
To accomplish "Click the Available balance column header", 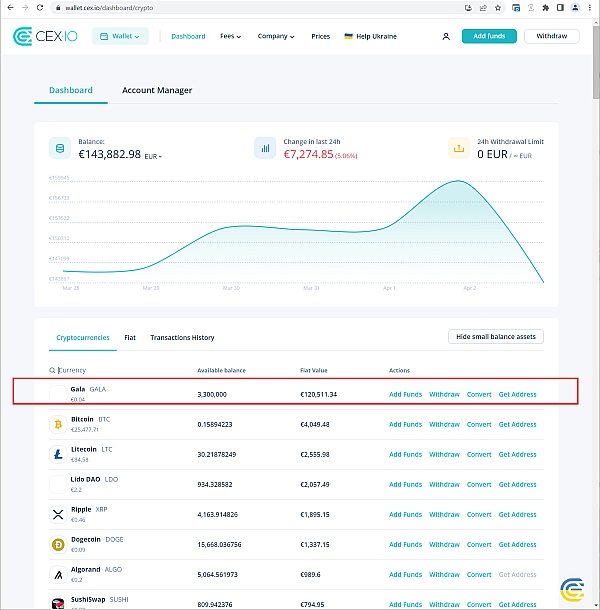I will (221, 370).
